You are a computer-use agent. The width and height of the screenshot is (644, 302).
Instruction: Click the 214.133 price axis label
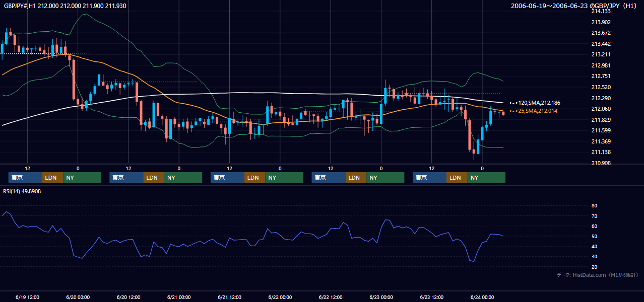(x=601, y=11)
